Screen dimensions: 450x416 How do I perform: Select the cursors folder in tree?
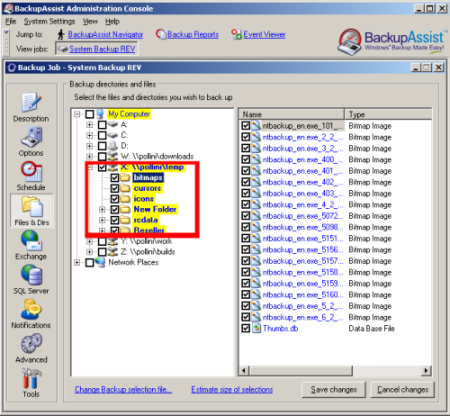[147, 188]
